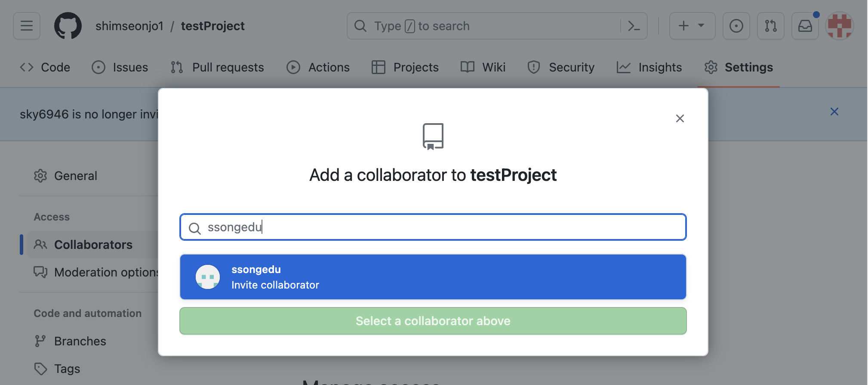Click ssongedu's avatar in search result
Screen dimensions: 868x385
(208, 277)
